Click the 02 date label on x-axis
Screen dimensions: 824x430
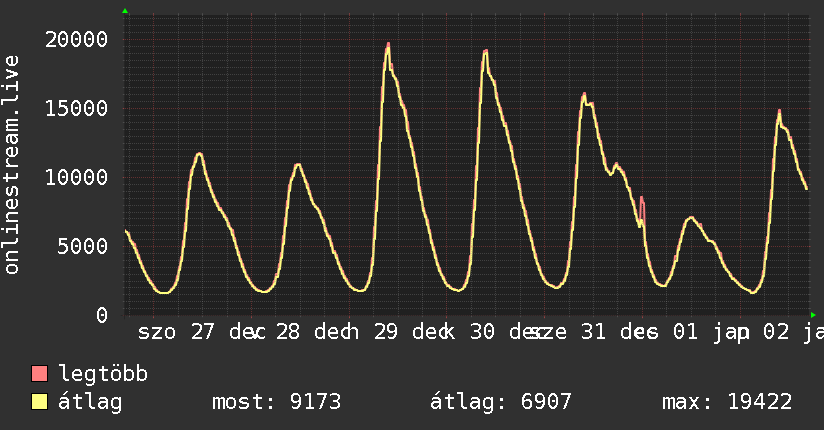coord(776,332)
